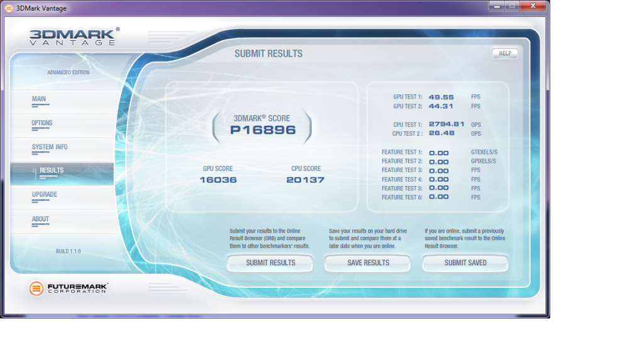
Task: Select the 3DMark score P16896
Action: click(263, 130)
